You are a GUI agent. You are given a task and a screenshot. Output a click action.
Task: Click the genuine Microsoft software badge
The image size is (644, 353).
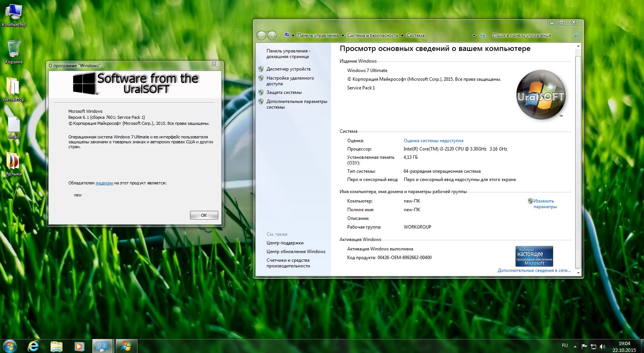click(x=534, y=256)
